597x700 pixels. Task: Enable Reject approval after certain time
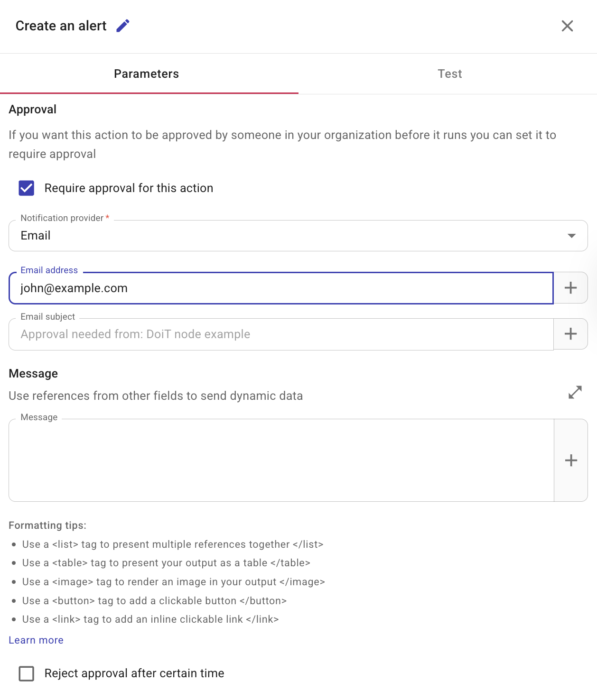[x=27, y=673]
